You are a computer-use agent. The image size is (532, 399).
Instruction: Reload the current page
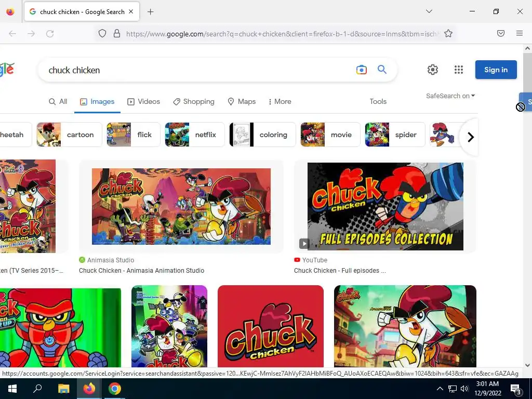(x=50, y=34)
